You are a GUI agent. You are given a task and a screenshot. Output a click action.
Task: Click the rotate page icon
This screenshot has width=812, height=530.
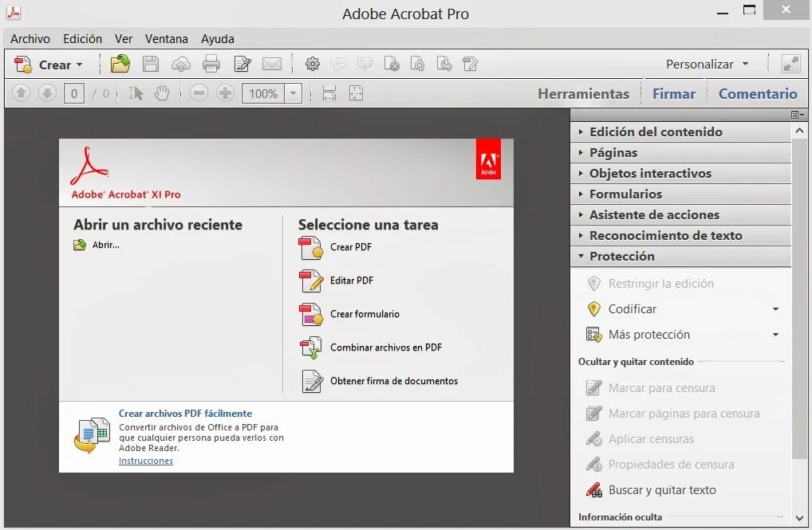pyautogui.click(x=417, y=65)
